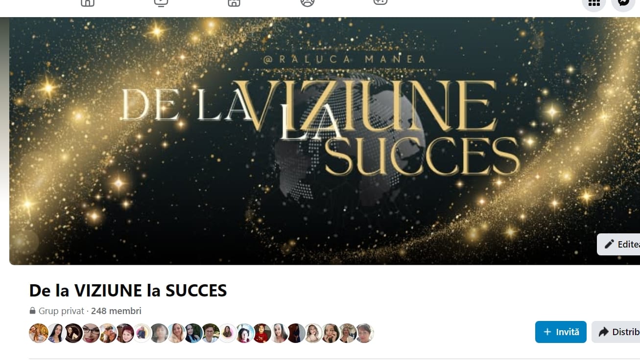Go to the Video (Watch) icon

(161, 2)
